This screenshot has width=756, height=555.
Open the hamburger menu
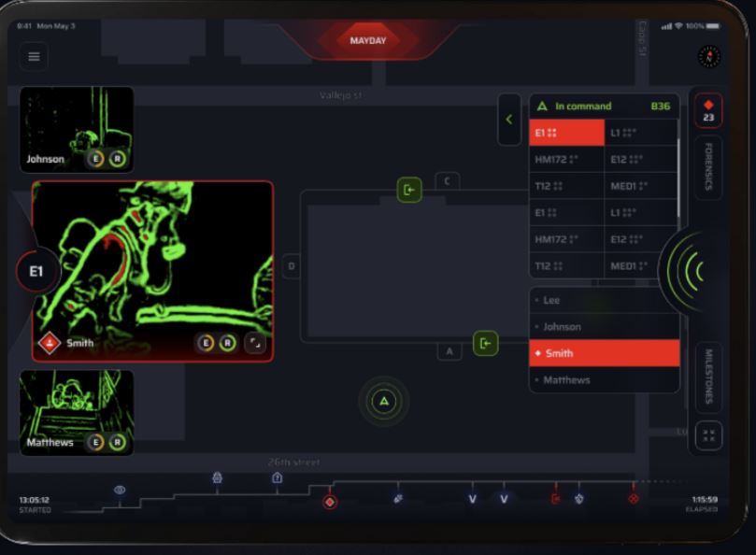click(34, 57)
